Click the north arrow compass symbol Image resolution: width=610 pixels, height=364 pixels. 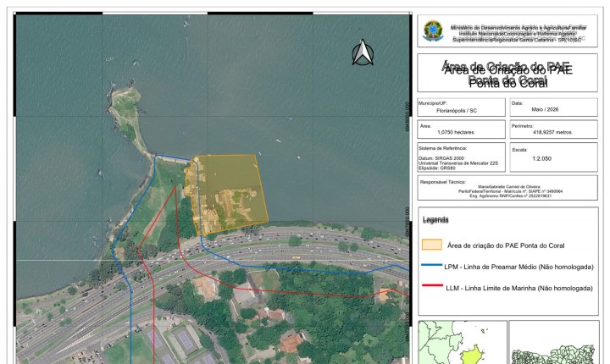tap(363, 52)
